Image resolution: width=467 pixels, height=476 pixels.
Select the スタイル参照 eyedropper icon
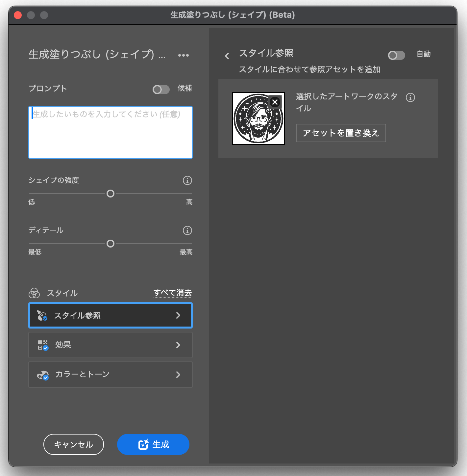41,315
